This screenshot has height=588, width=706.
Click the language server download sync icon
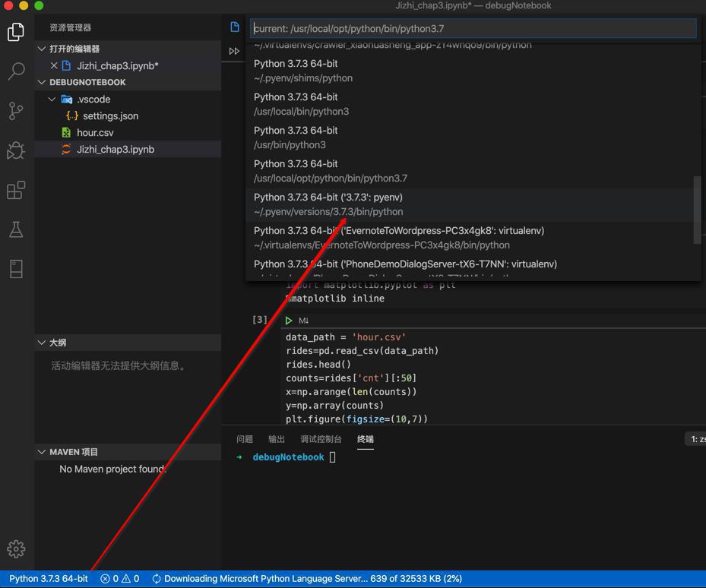[157, 579]
